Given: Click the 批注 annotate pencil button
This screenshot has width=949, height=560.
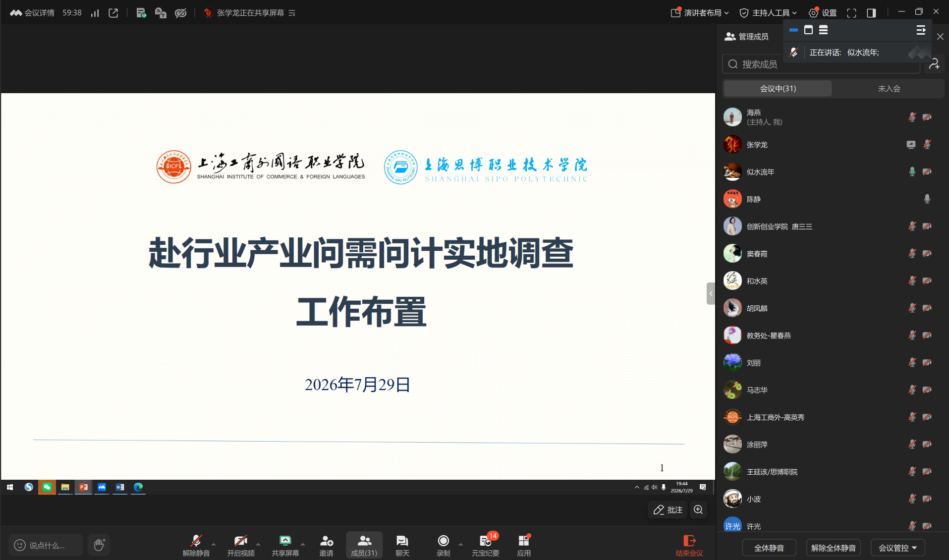Looking at the screenshot, I should (668, 510).
